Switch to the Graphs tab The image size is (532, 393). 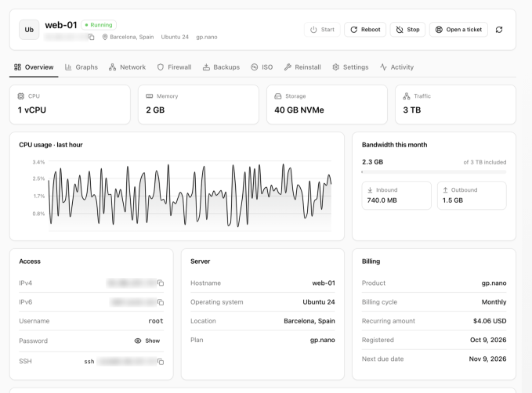point(81,67)
